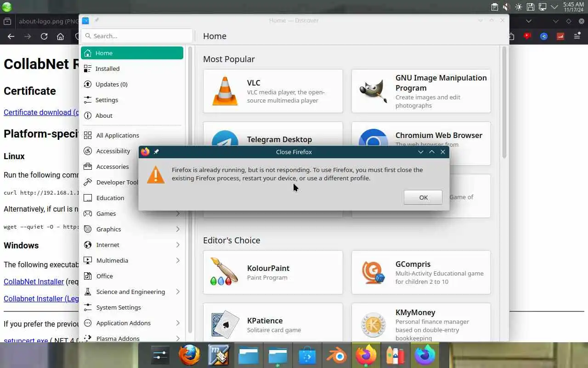Open the clipboard tray icon

pyautogui.click(x=494, y=7)
